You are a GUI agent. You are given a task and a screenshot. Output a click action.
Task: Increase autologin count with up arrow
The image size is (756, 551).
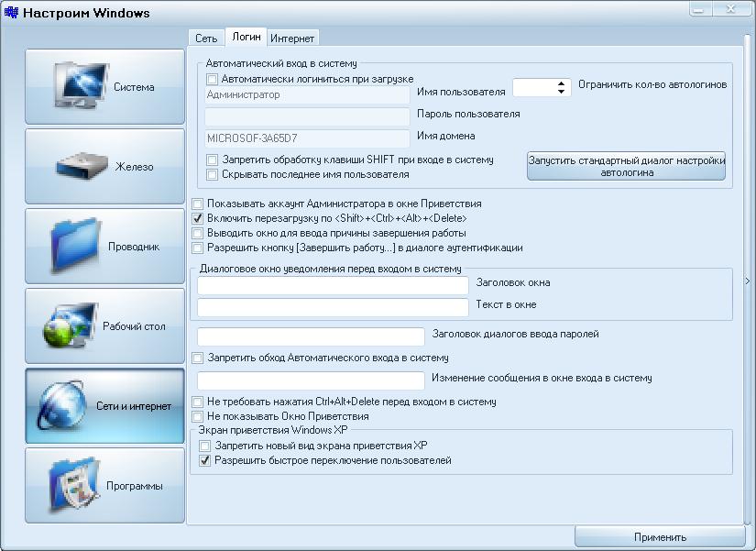[561, 83]
